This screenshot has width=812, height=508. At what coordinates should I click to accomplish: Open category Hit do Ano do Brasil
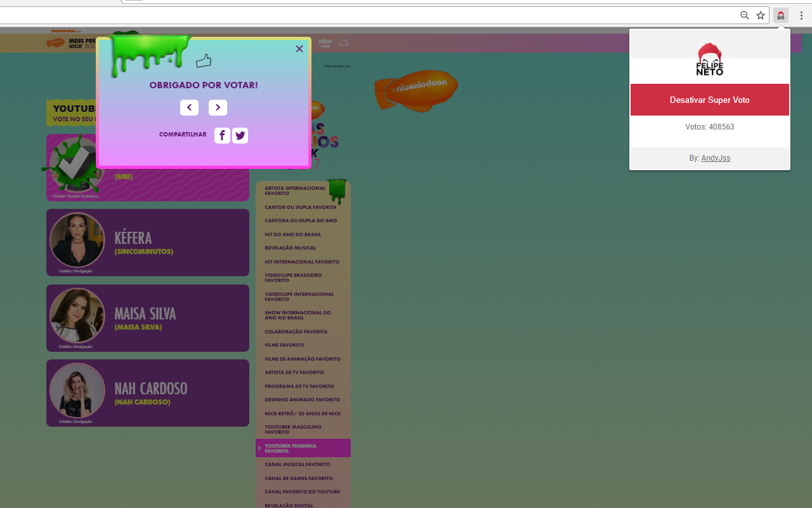coord(293,234)
